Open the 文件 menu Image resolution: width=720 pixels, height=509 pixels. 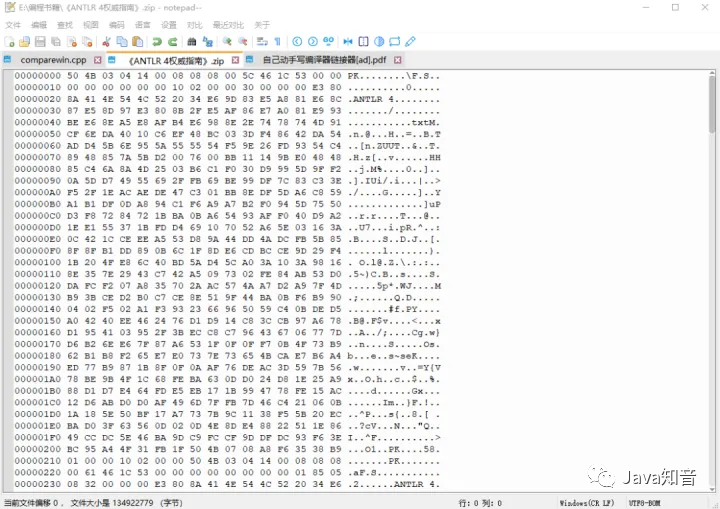[x=13, y=25]
